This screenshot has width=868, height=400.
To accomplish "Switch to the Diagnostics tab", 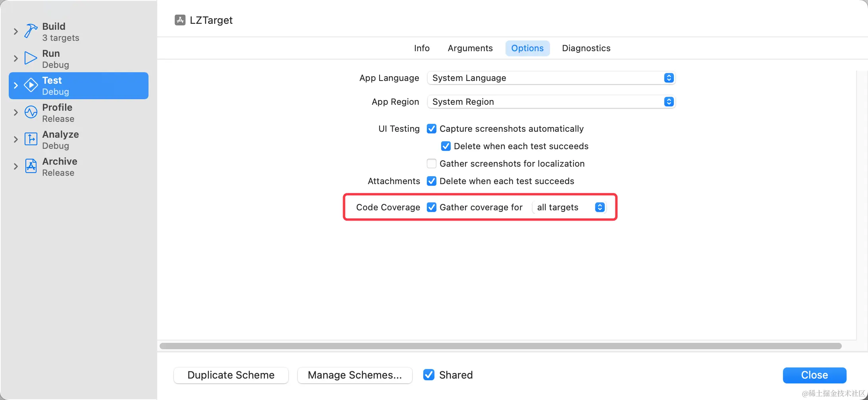I will (x=586, y=48).
